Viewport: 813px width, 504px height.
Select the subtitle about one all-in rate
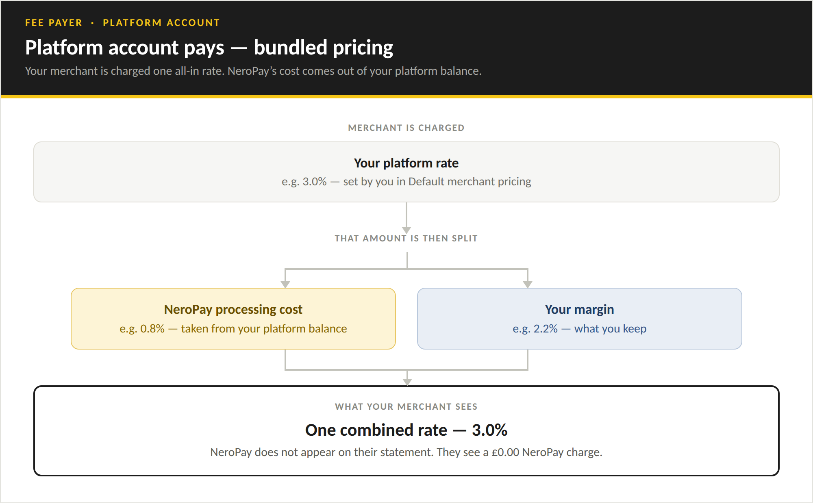(x=253, y=71)
